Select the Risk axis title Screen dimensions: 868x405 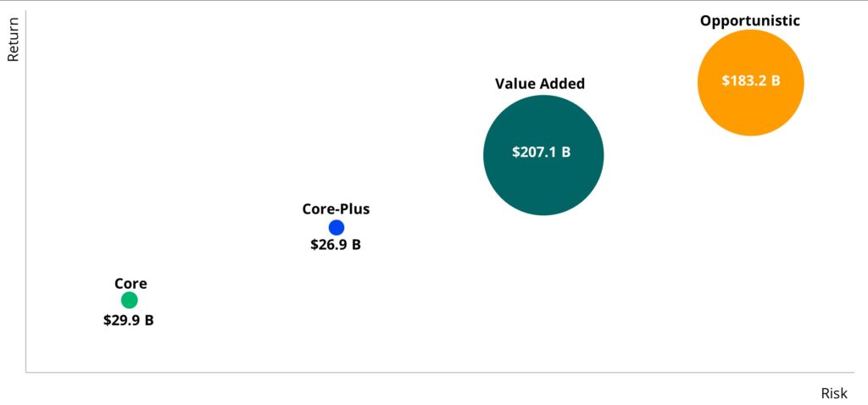pos(834,393)
